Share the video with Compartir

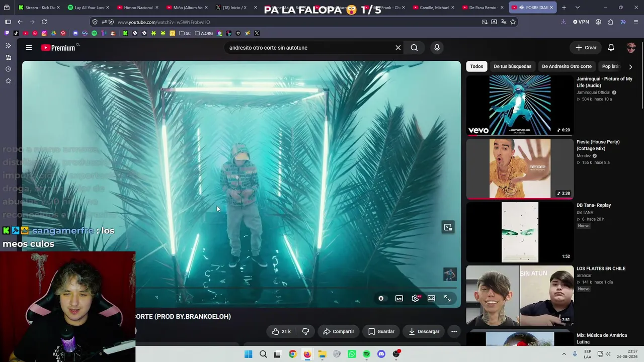coord(339,331)
